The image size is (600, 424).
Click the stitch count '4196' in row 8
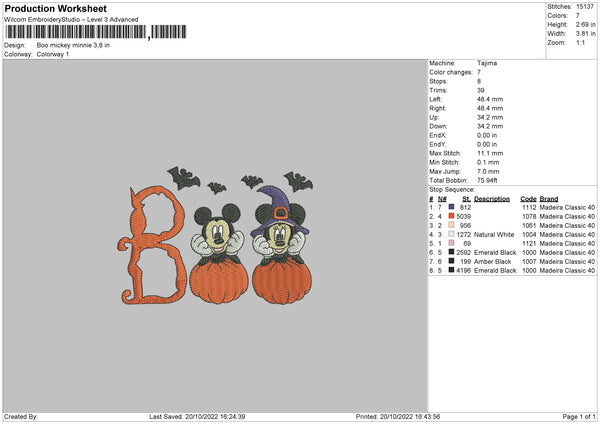[x=463, y=270]
